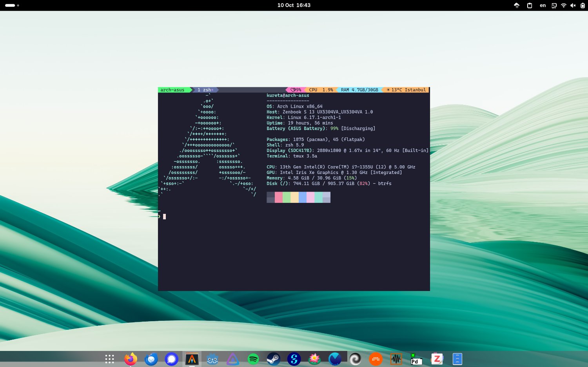Open the date and time calendar
588x367 pixels.
pos(294,5)
